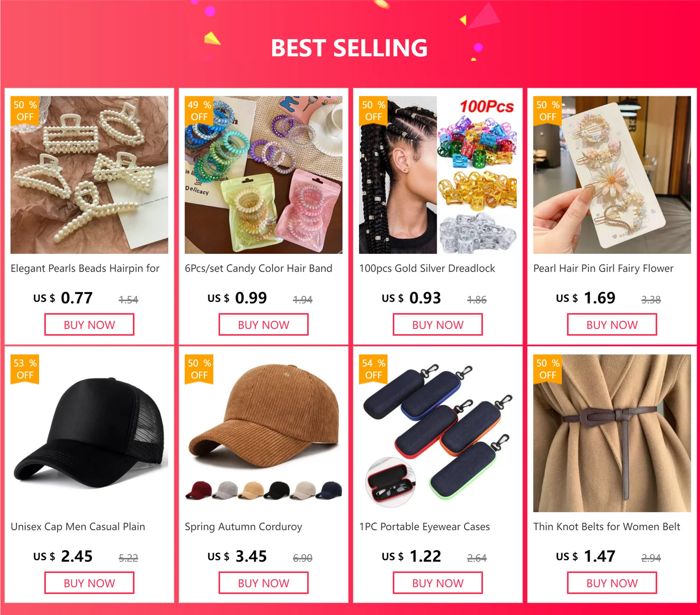Click the 49% OFF badge on hair bands
This screenshot has width=700, height=615.
tap(199, 111)
